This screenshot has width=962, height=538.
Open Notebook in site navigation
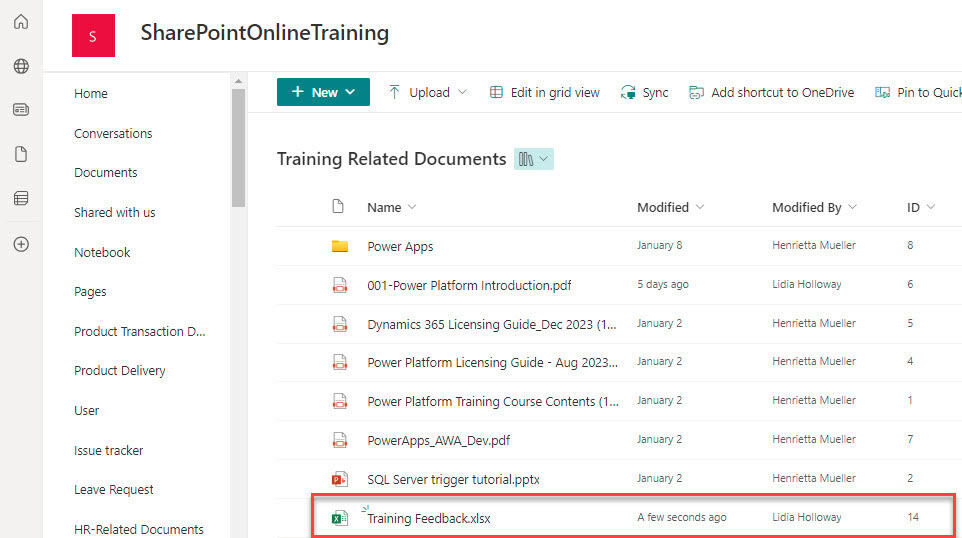tap(102, 252)
